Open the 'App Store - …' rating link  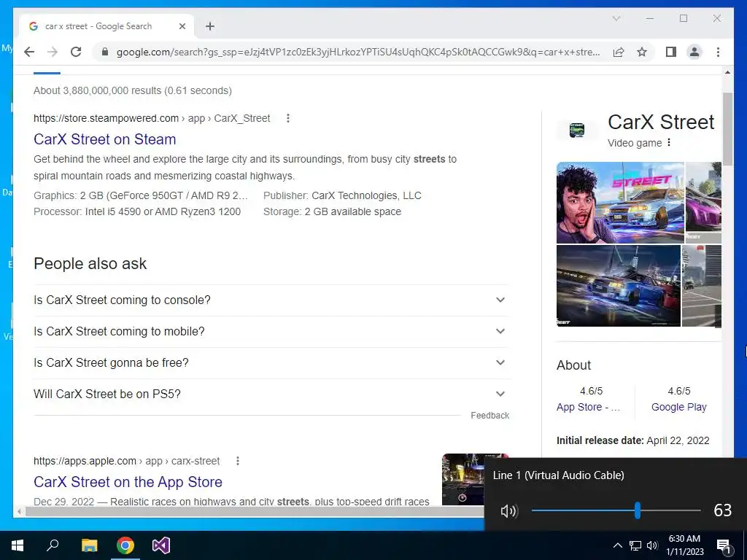pyautogui.click(x=589, y=407)
